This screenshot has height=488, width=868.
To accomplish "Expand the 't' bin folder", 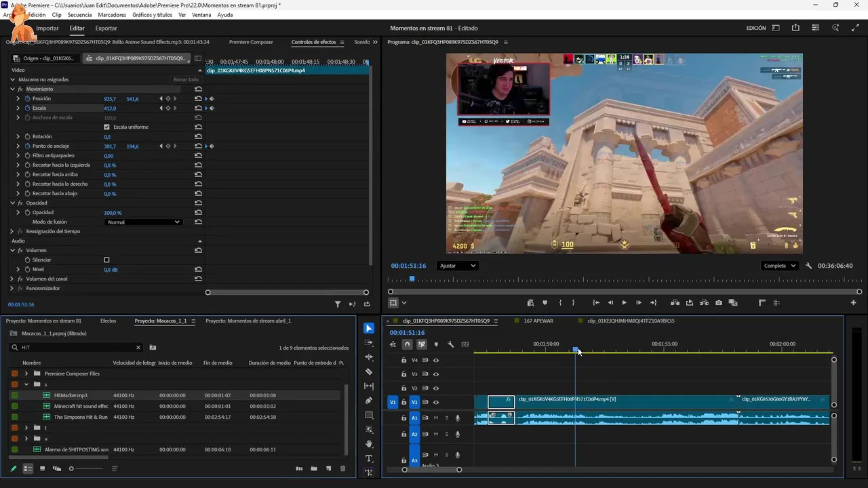I will (26, 428).
